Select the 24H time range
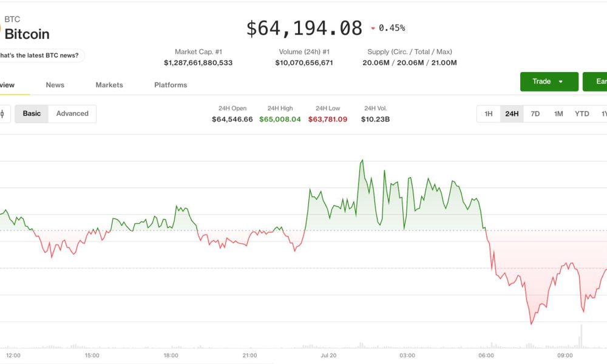The width and height of the screenshot is (607, 364). tap(512, 113)
